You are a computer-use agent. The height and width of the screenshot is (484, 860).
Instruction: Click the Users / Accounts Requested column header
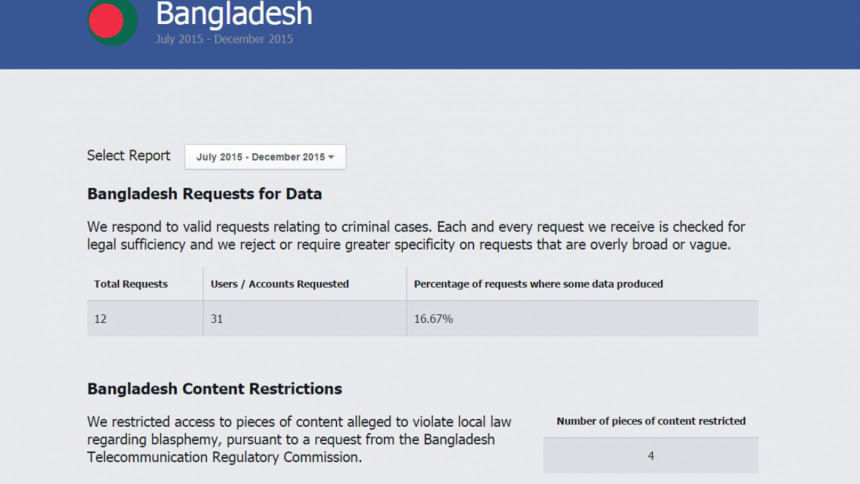pyautogui.click(x=279, y=284)
